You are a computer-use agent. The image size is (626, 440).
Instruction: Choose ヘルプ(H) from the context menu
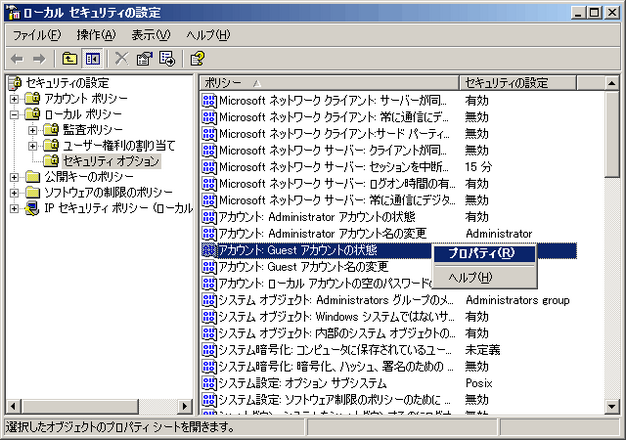point(485,277)
